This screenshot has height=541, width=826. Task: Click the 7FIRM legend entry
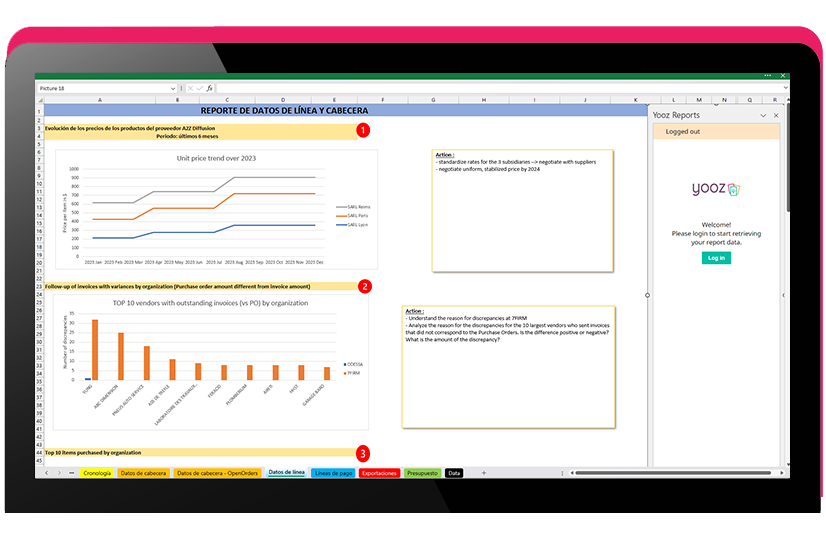pyautogui.click(x=352, y=373)
